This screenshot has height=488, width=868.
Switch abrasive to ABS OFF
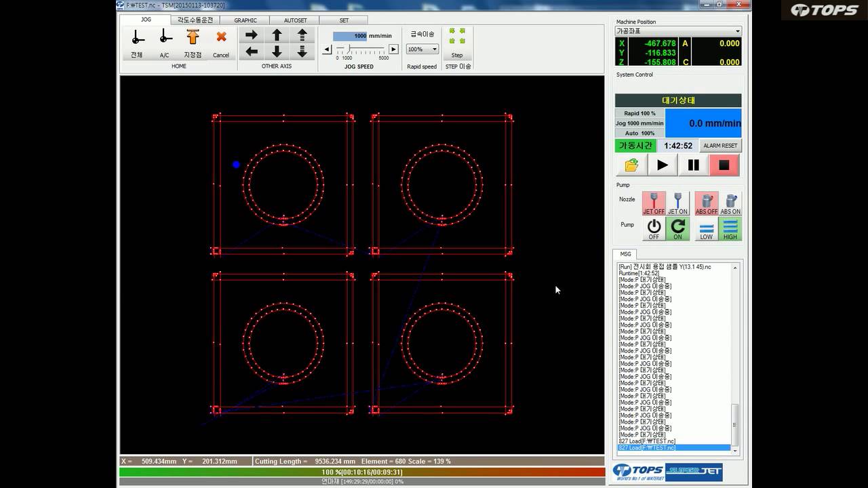point(707,203)
